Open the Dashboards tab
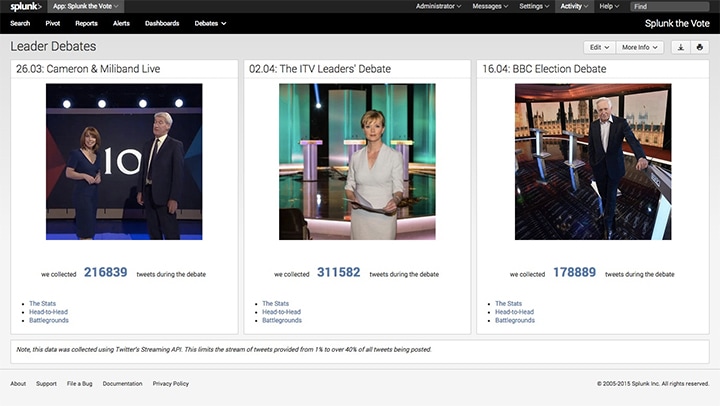Viewport: 720px width, 406px height. (x=162, y=23)
